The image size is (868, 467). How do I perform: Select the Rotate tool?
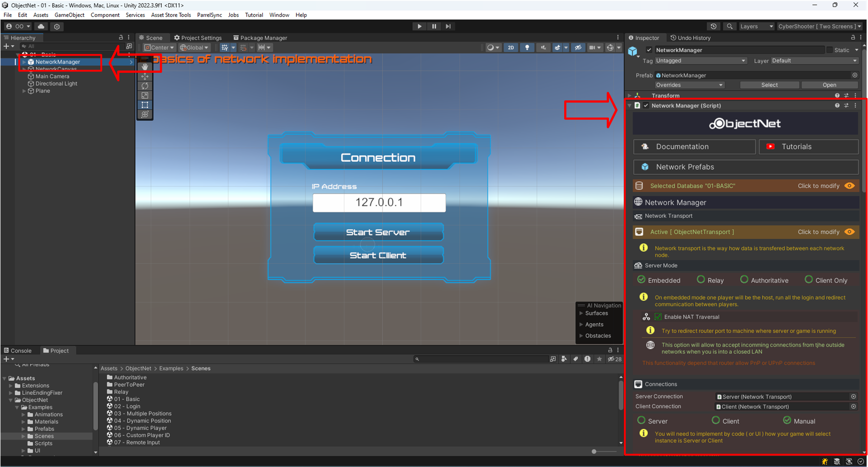coord(145,85)
